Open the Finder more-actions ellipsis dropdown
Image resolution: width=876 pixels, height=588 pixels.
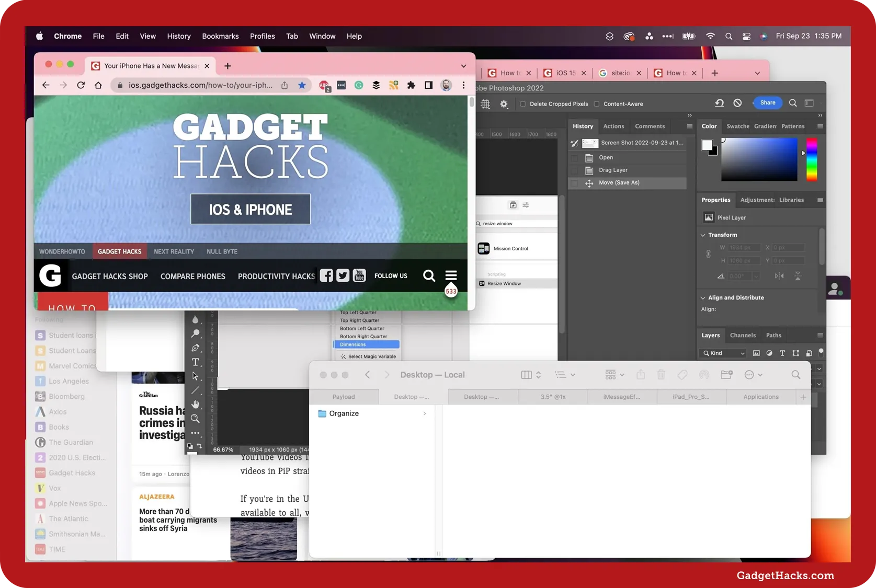coord(753,375)
